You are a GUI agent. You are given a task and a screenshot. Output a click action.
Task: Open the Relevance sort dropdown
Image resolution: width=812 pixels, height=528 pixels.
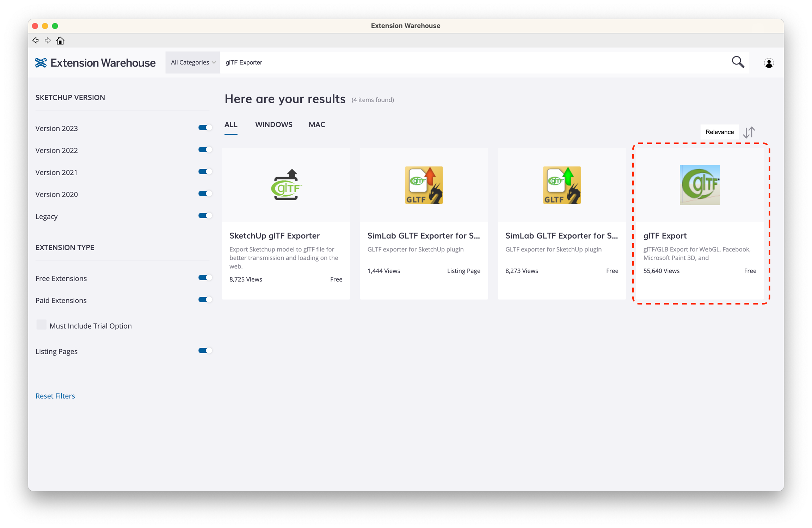tap(719, 132)
